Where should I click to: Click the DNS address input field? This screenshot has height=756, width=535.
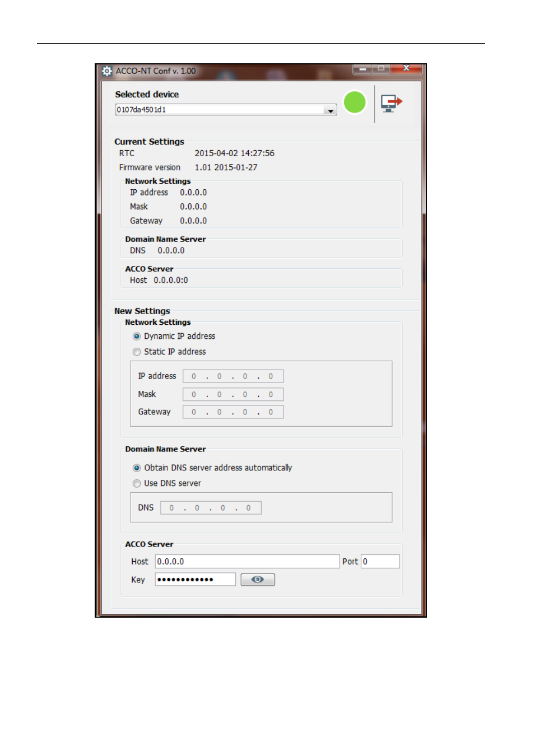[x=211, y=508]
